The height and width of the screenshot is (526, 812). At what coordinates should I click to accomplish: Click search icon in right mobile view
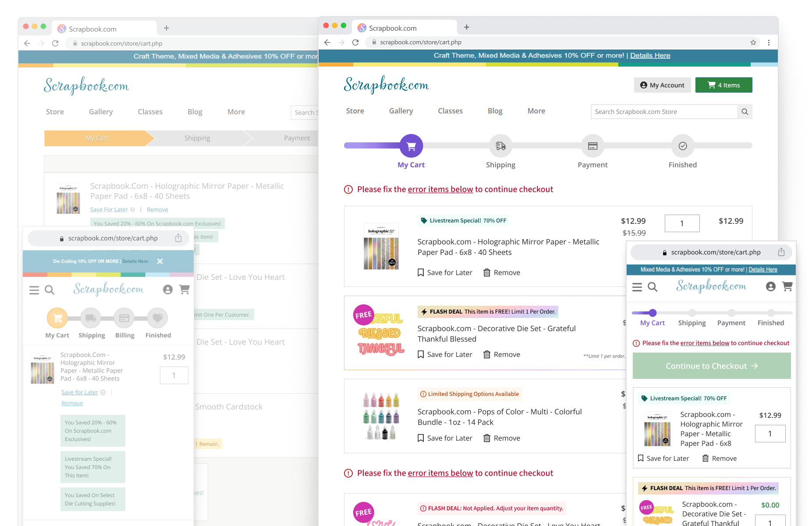tap(652, 287)
